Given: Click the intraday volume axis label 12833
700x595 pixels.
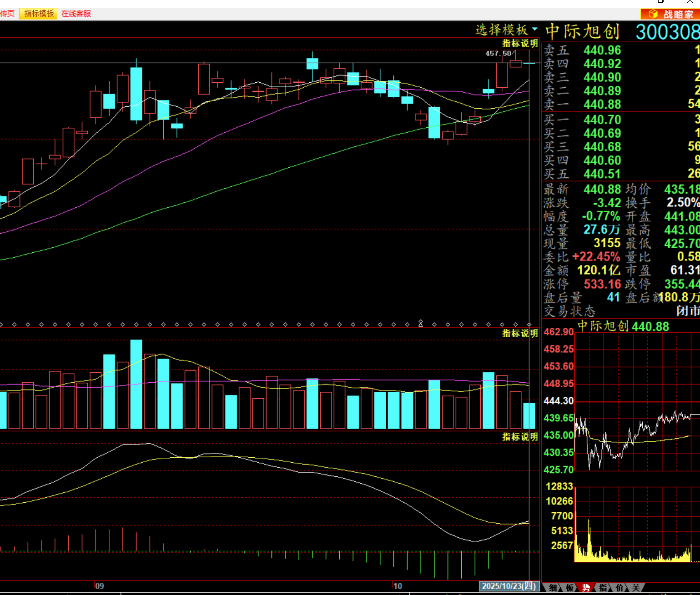Looking at the screenshot, I should click(559, 486).
